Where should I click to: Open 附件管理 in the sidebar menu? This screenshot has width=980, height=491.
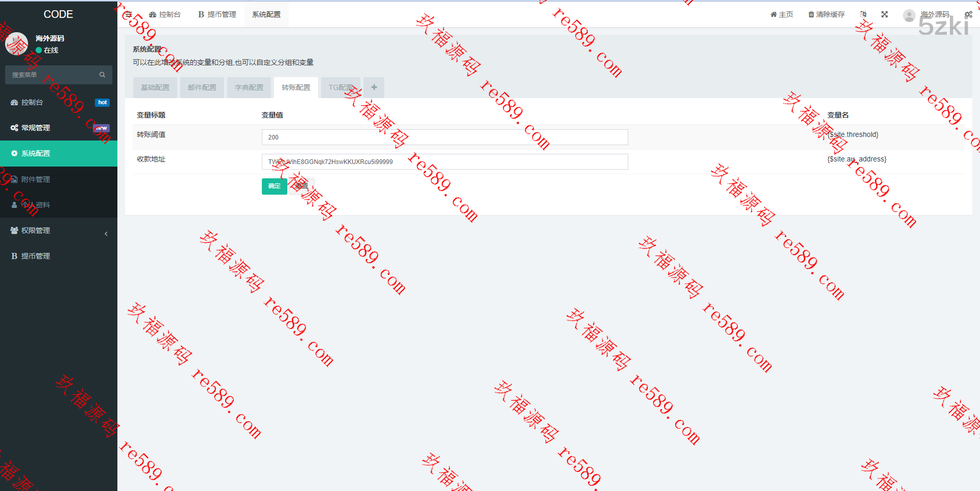pos(59,179)
